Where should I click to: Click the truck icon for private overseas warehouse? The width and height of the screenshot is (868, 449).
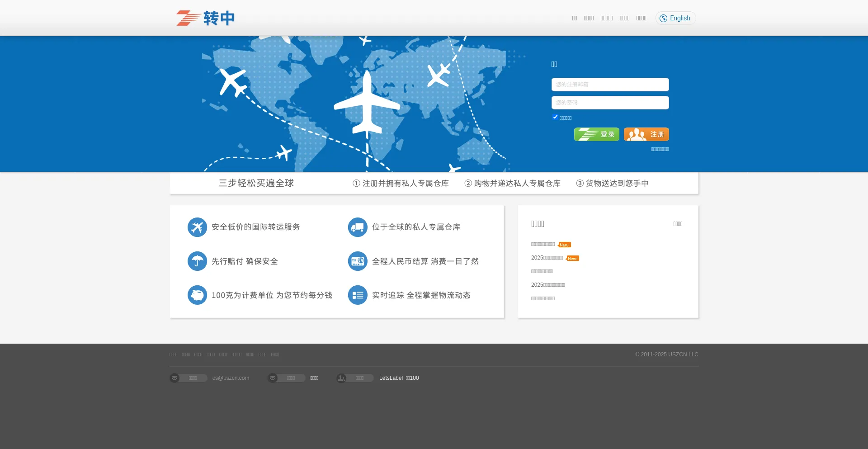[358, 227]
